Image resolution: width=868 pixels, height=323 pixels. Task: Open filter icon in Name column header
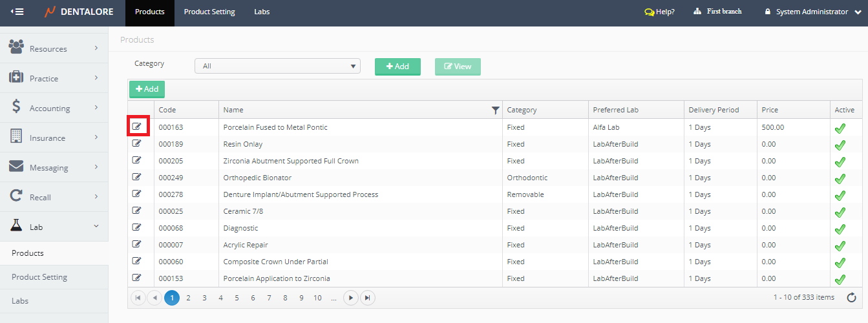click(x=495, y=110)
